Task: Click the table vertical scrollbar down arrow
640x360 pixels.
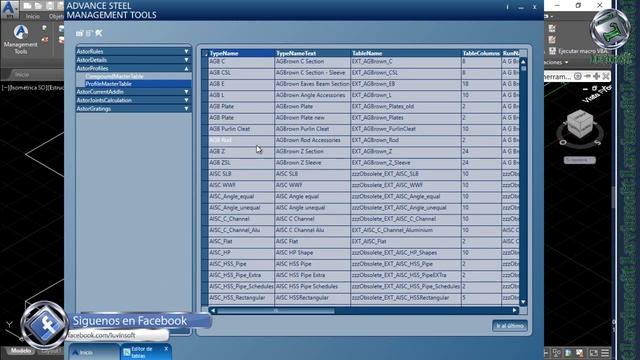Action: pos(523,302)
